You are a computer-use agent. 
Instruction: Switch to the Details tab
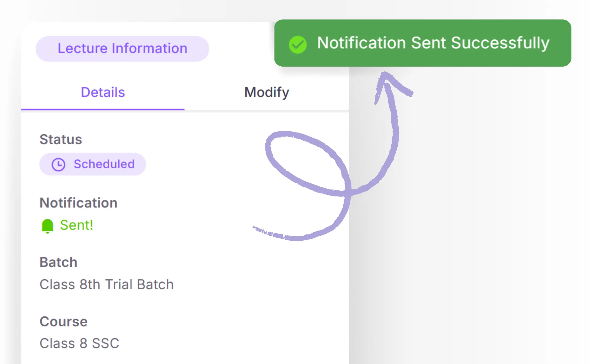[x=103, y=92]
